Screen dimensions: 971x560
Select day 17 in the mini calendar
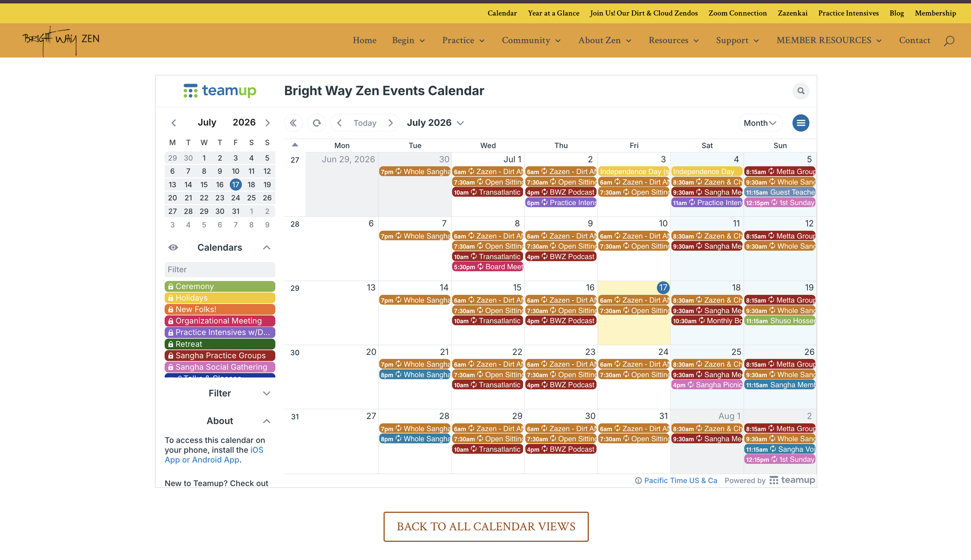(x=235, y=184)
